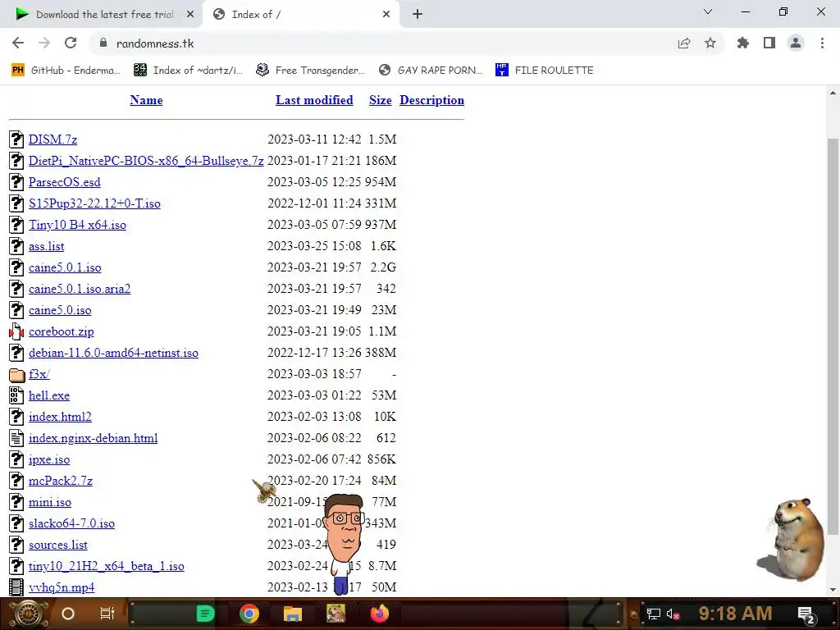Click text document icon beside index.nginx-debian.html
840x630 pixels.
click(16, 438)
